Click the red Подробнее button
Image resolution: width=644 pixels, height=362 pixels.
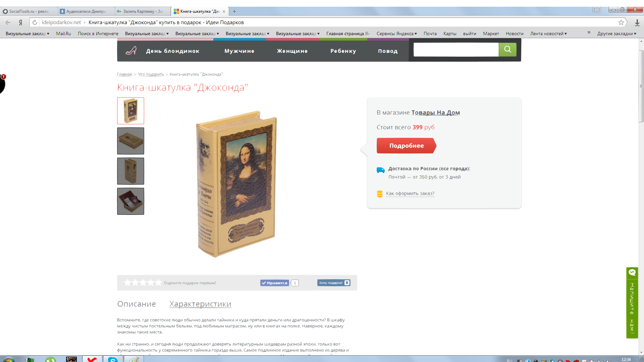tap(406, 146)
